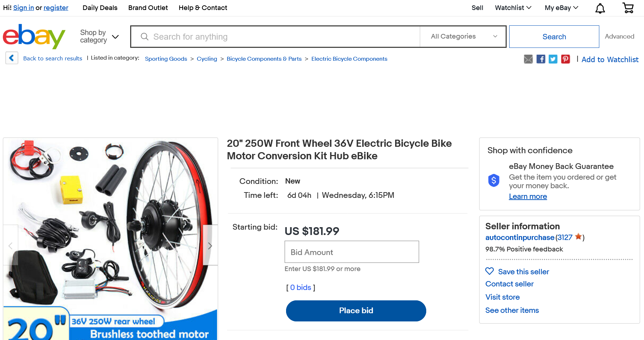Go to Brand Outlet

pyautogui.click(x=148, y=8)
